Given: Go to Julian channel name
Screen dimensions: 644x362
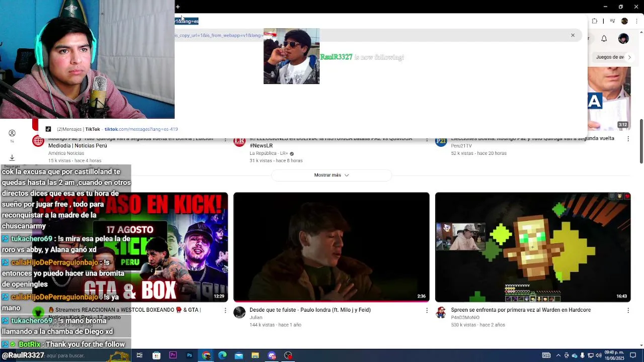Looking at the screenshot, I should tap(256, 318).
